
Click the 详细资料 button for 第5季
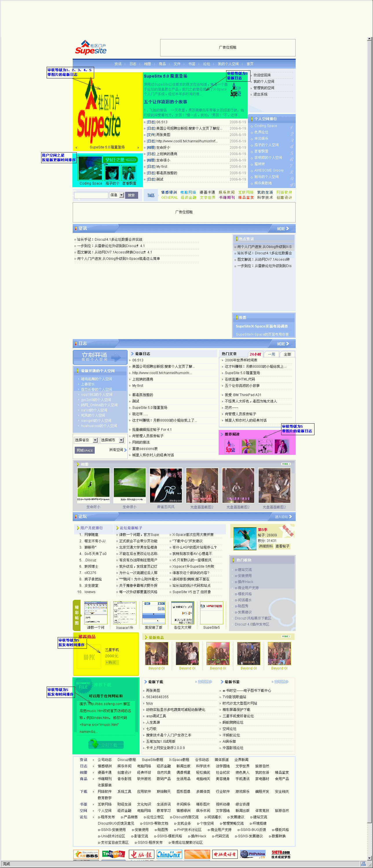coord(266,547)
